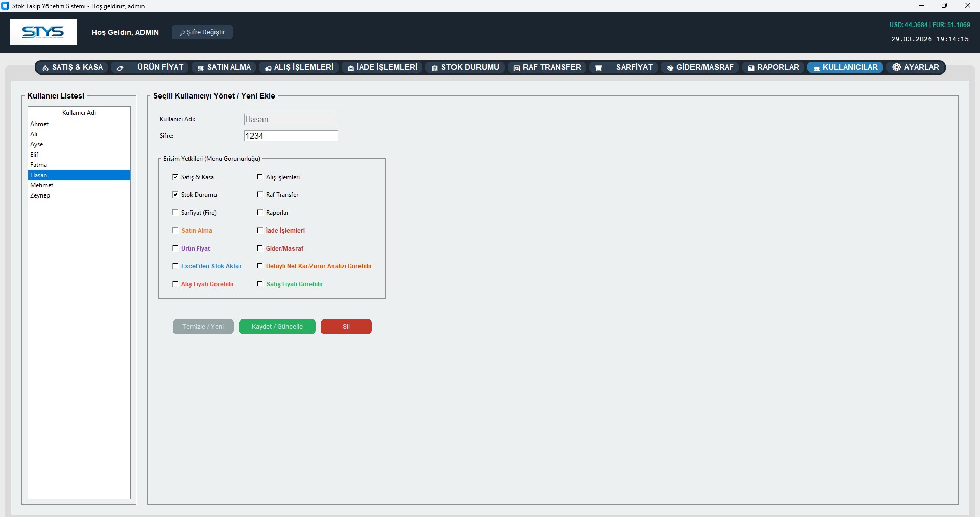Open the İADE İŞLEMLERİ tab

pos(382,67)
